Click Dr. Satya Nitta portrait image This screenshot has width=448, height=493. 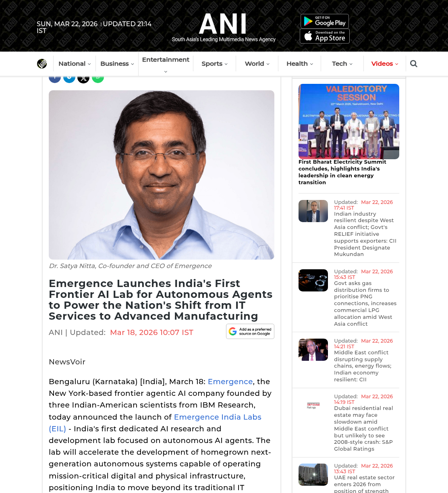(x=162, y=175)
